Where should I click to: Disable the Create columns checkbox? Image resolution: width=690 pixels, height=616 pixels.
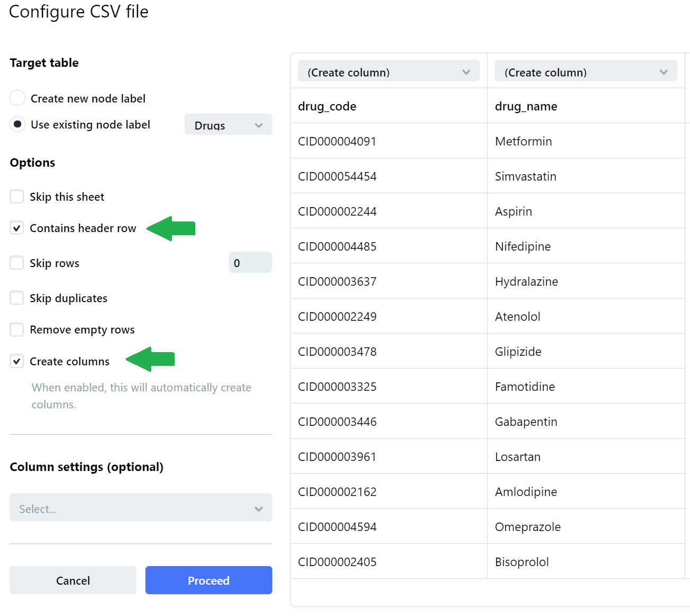click(x=17, y=362)
